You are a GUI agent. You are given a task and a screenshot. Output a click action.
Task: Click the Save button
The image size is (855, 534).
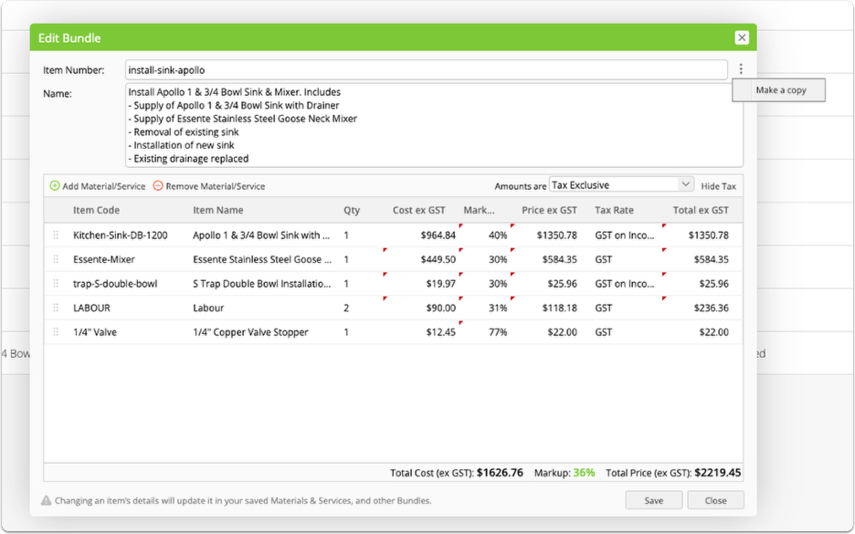click(x=654, y=500)
